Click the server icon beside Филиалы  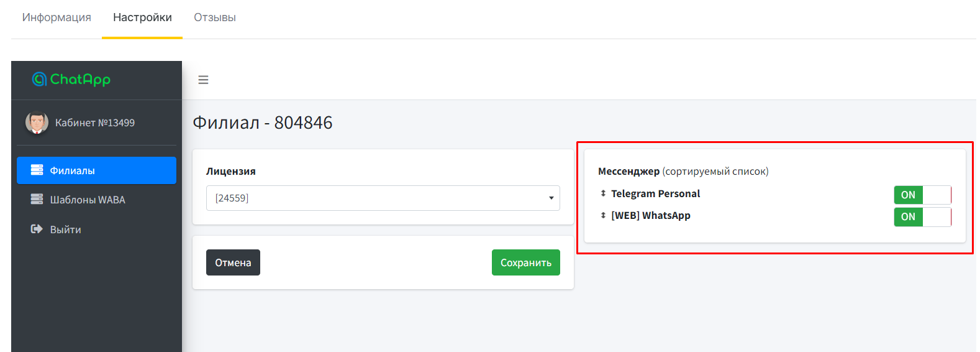coord(37,170)
